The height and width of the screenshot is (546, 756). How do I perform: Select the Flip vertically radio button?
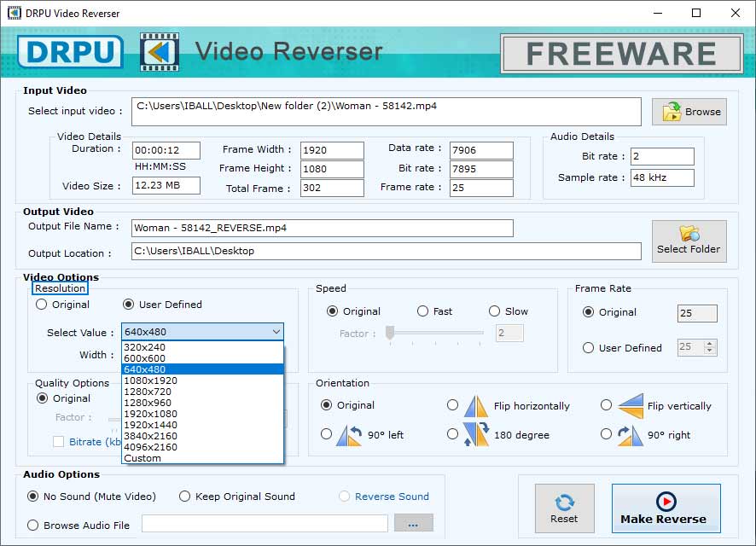(606, 405)
